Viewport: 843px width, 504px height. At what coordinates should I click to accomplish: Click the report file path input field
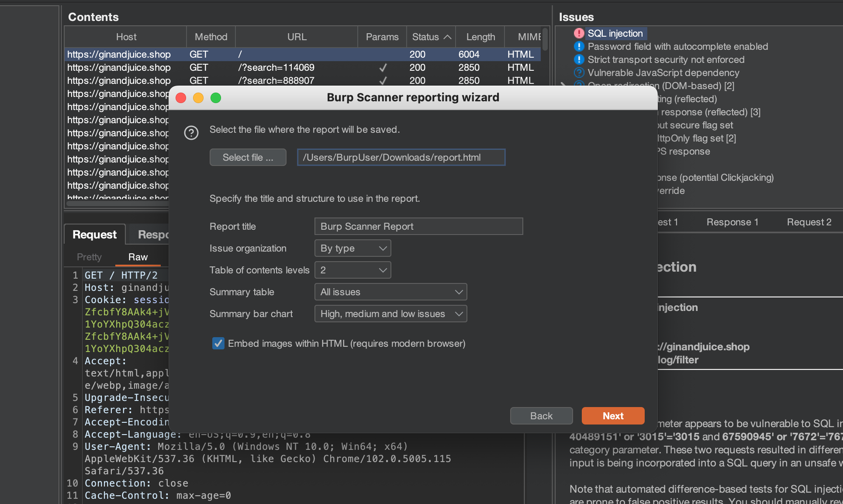[x=401, y=157]
